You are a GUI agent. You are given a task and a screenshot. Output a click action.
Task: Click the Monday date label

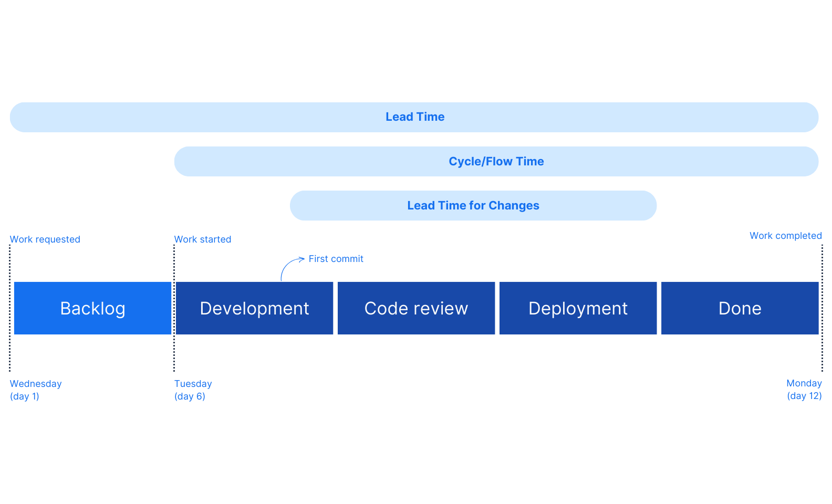[804, 383]
